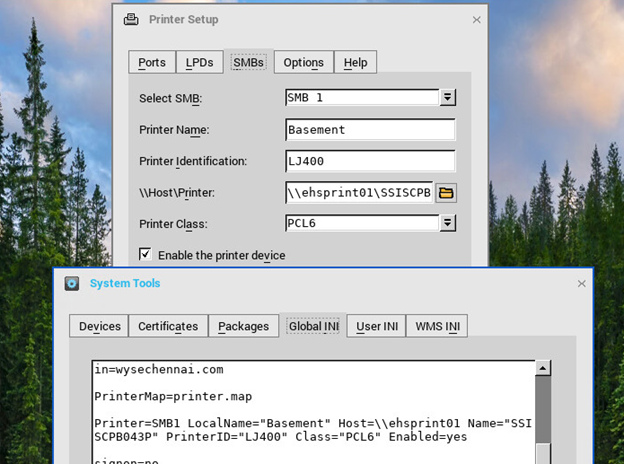Click the System Tools gear icon in title bar

coord(72,283)
